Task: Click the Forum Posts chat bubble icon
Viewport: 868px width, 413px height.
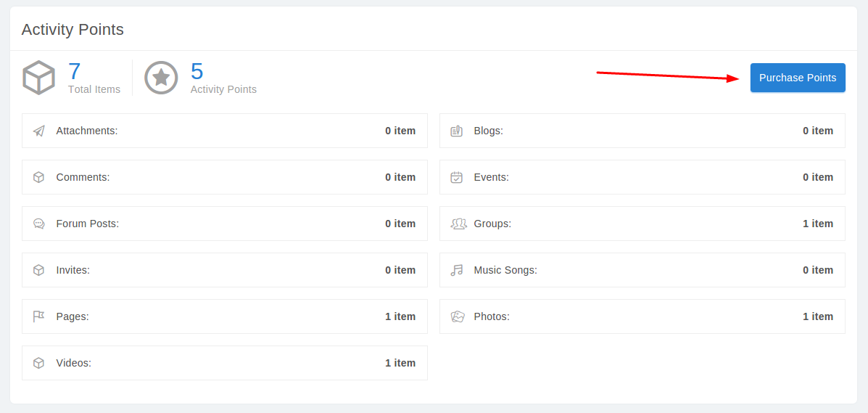Action: 39,224
